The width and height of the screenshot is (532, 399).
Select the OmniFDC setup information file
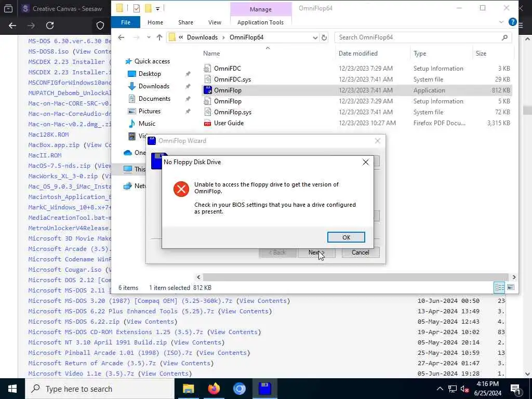356,68
